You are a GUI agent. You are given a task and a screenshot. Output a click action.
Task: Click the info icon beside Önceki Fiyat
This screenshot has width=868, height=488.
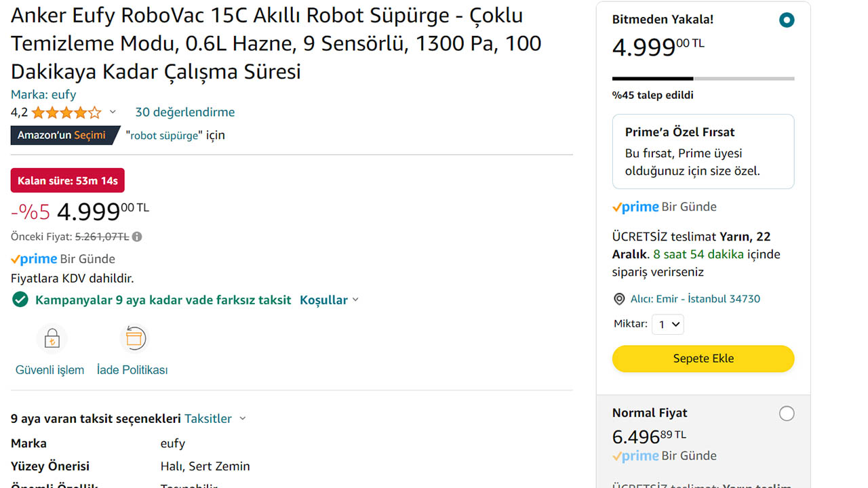[x=137, y=237]
